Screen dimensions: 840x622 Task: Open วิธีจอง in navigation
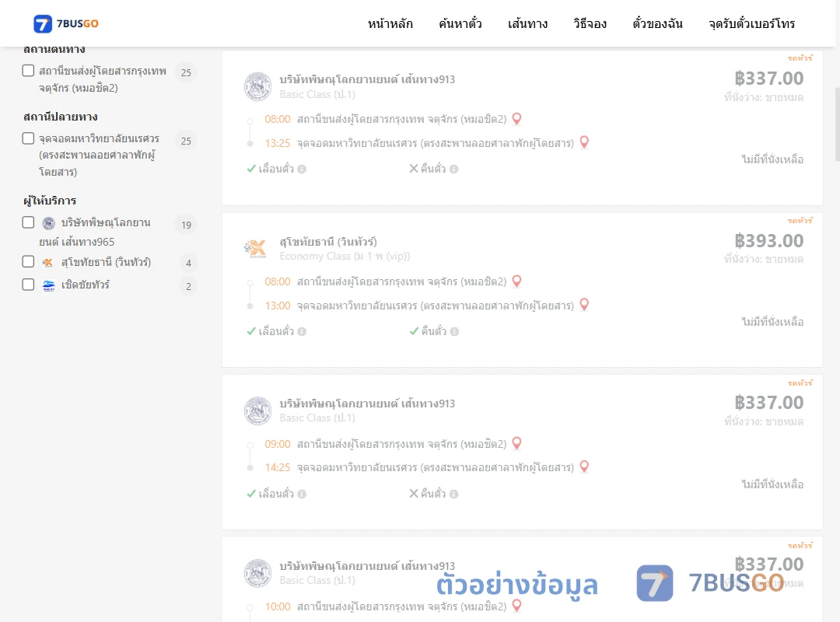coord(590,23)
